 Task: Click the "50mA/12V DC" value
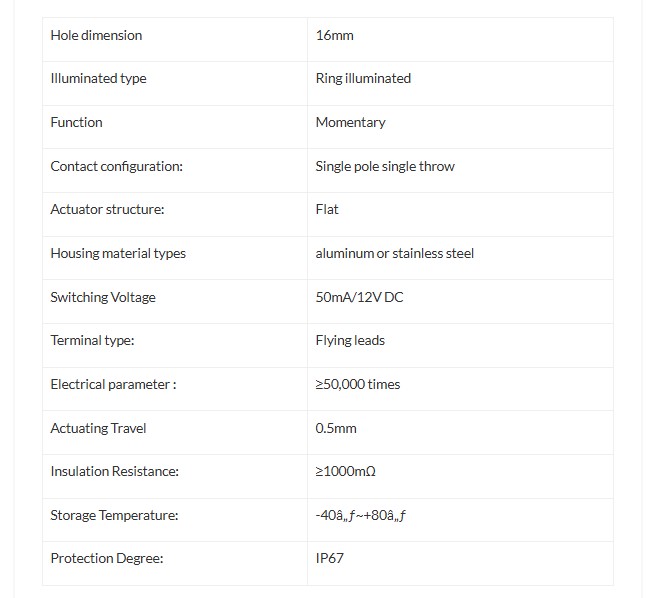tap(359, 297)
